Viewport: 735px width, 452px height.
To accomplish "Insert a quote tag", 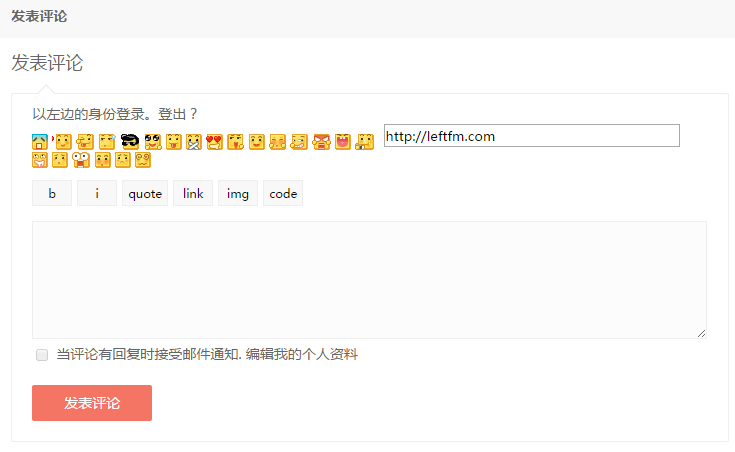I will point(145,193).
